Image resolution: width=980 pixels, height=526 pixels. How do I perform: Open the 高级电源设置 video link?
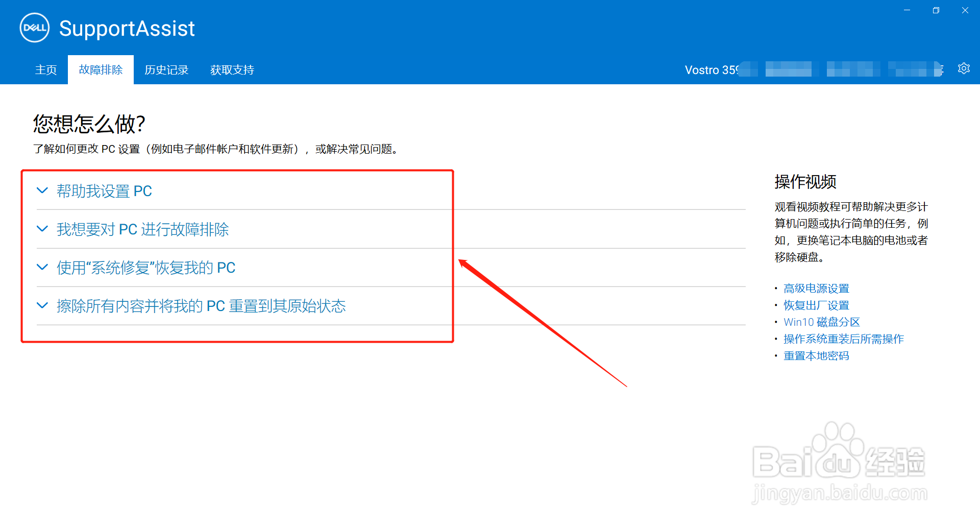coord(816,289)
